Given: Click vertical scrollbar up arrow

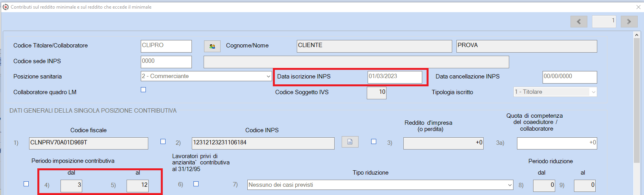Looking at the screenshot, I should (x=637, y=35).
